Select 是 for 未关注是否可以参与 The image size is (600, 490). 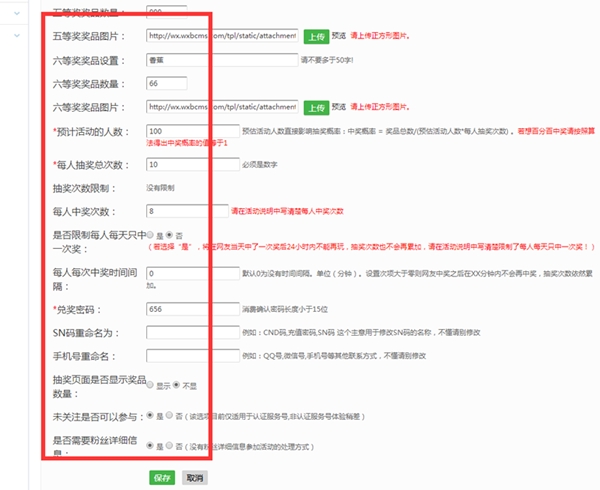(150, 415)
